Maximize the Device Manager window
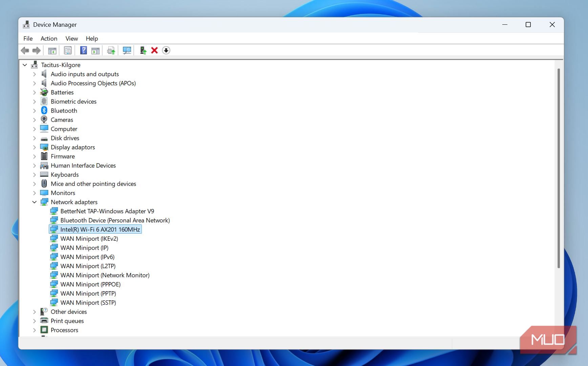This screenshot has width=588, height=366. 528,25
